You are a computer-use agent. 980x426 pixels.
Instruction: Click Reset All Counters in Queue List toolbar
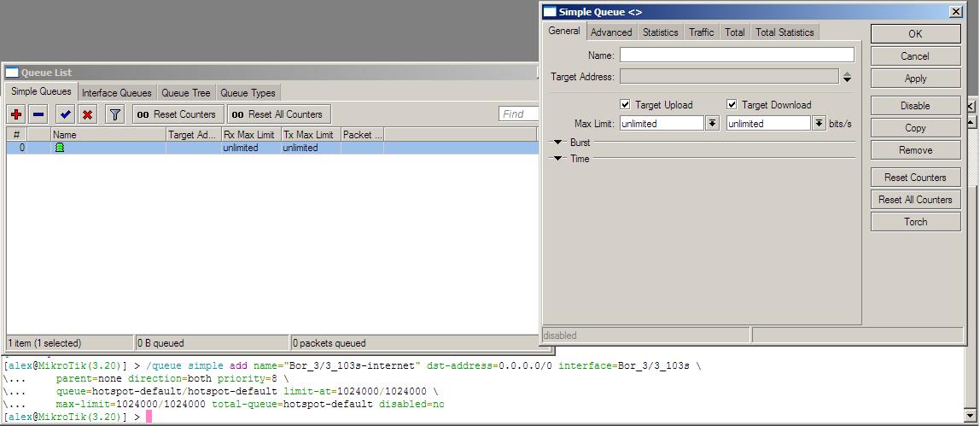click(x=279, y=114)
